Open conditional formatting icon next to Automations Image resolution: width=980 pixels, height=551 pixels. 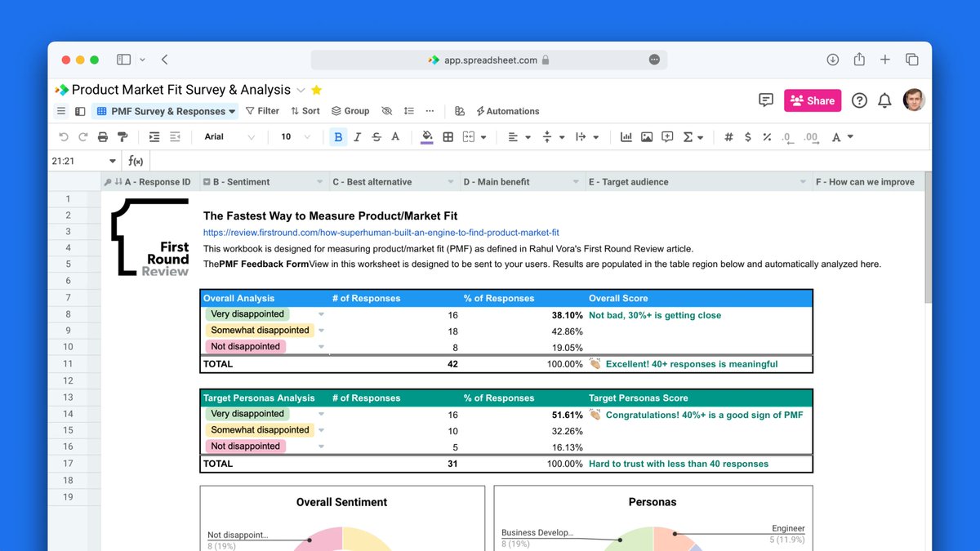(x=460, y=111)
